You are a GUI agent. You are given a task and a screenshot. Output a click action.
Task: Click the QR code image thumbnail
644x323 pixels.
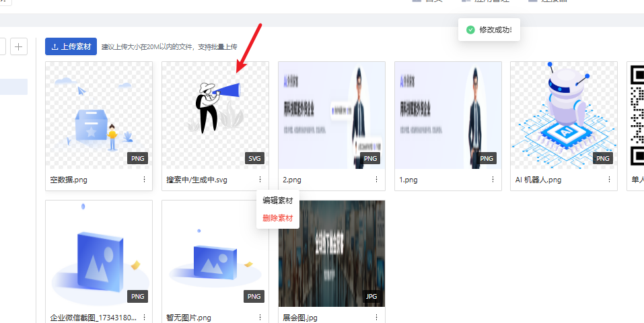(636, 115)
